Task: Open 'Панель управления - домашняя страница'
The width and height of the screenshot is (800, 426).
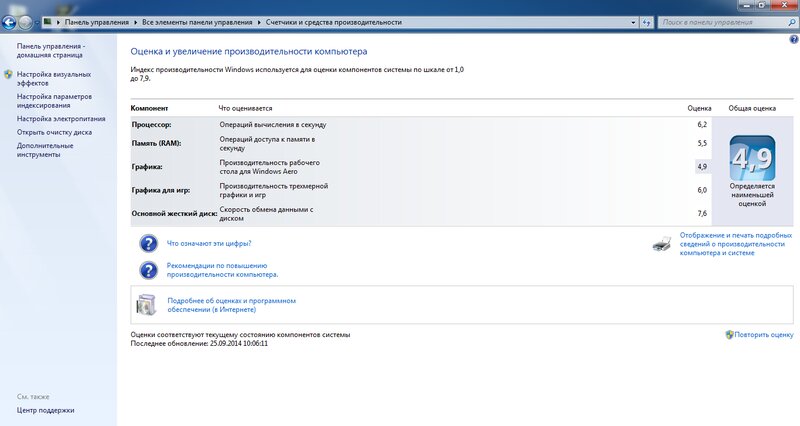Action: tap(51, 51)
